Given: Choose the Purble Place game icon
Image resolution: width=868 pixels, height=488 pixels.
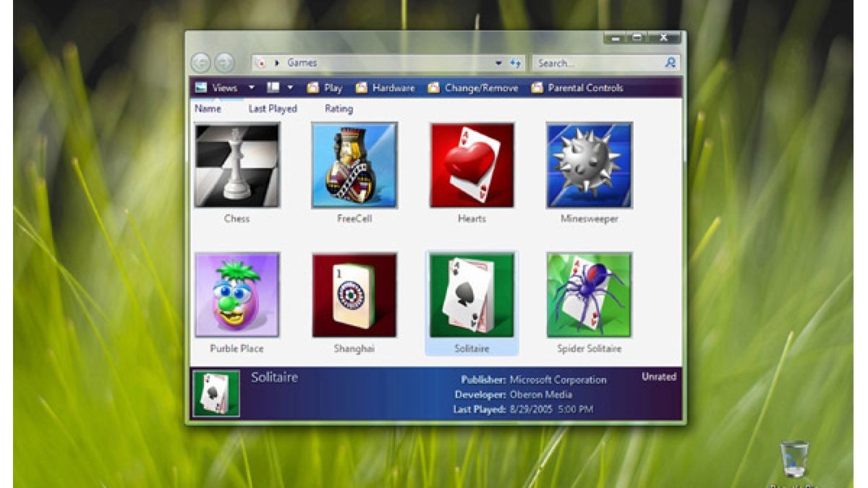Looking at the screenshot, I should tap(237, 295).
